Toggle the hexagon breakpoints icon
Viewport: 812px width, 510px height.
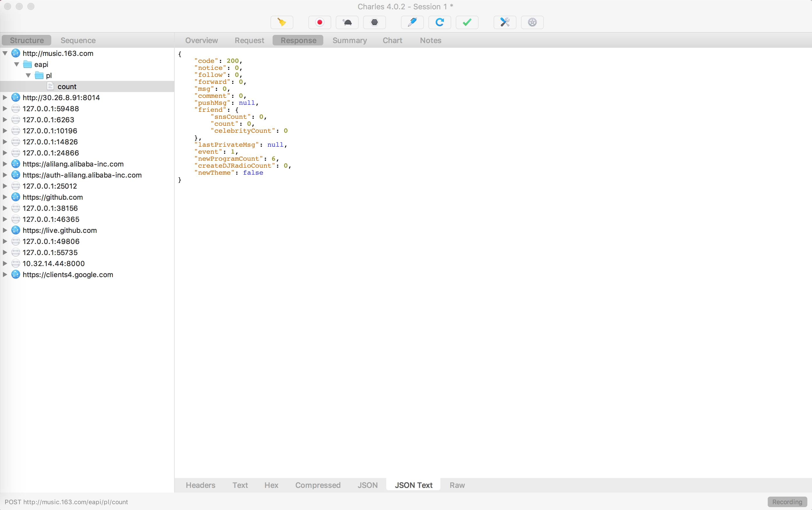click(x=374, y=22)
